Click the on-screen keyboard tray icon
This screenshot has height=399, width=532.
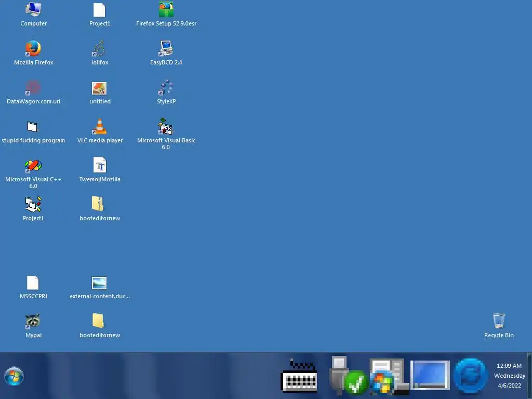click(x=299, y=376)
